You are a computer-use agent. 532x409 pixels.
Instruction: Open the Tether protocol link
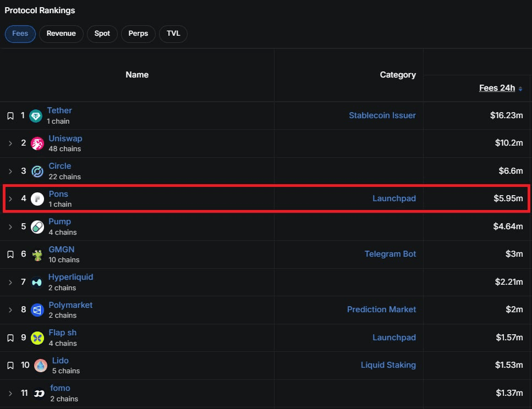click(x=59, y=110)
